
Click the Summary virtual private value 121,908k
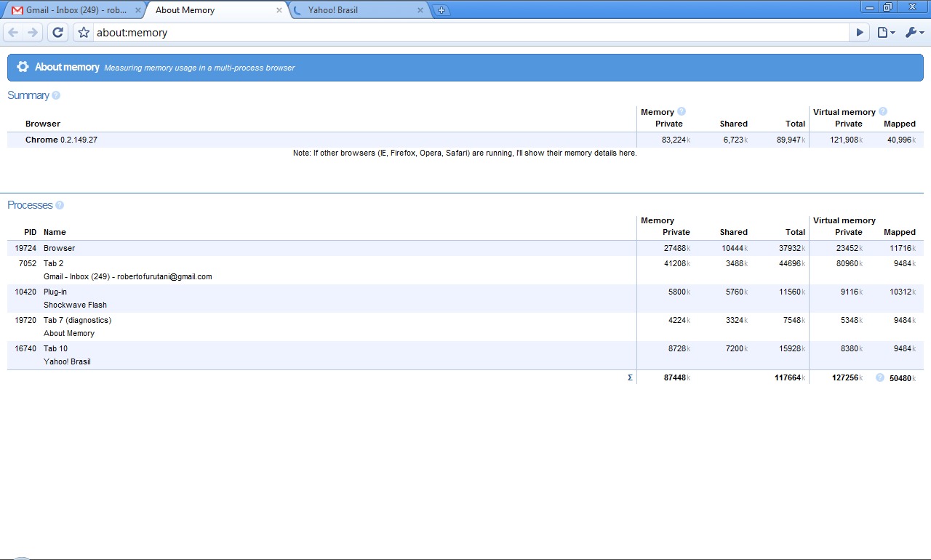coord(848,140)
